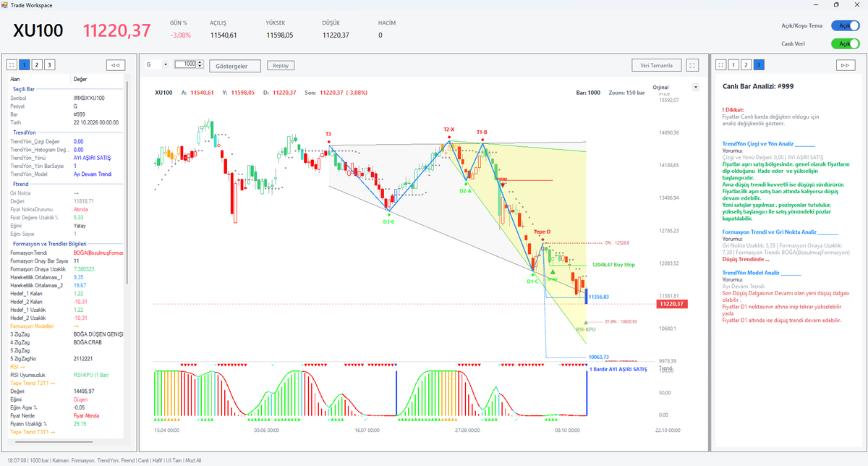Click the XU100 symbol title

[x=38, y=31]
